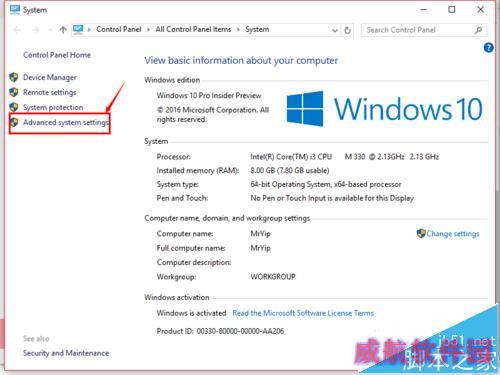Refresh the System page
The height and width of the screenshot is (375, 500).
tap(347, 30)
